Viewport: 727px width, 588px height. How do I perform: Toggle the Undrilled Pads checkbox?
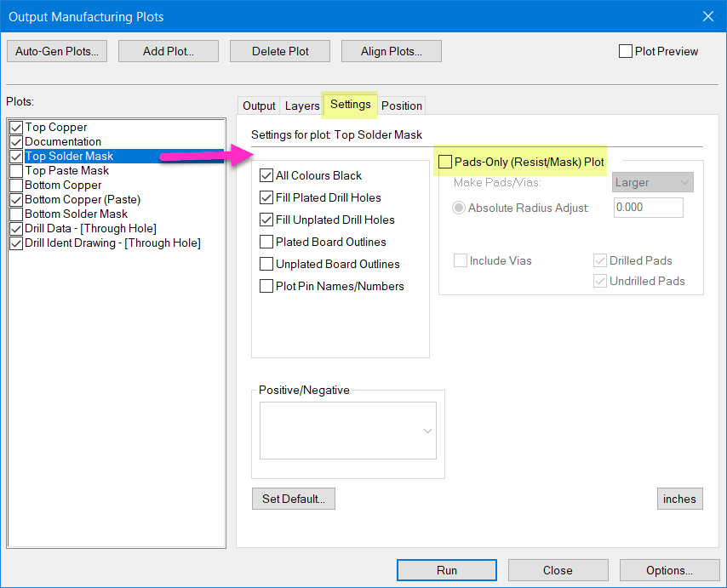pyautogui.click(x=600, y=281)
